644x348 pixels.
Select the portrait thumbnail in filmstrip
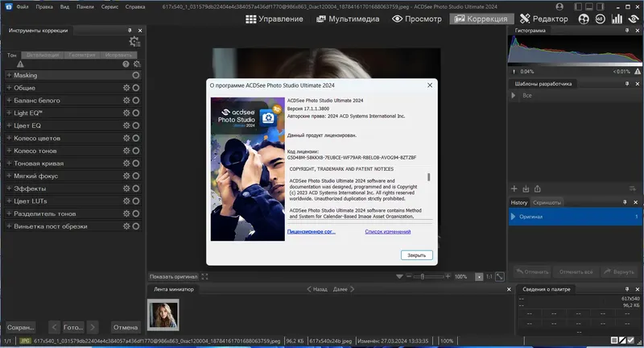pyautogui.click(x=163, y=315)
